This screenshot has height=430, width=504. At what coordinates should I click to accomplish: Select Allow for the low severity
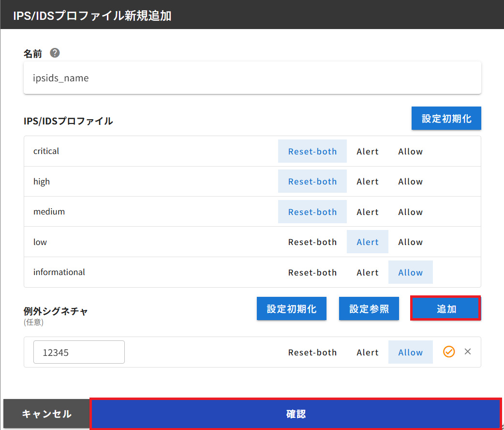coord(410,242)
